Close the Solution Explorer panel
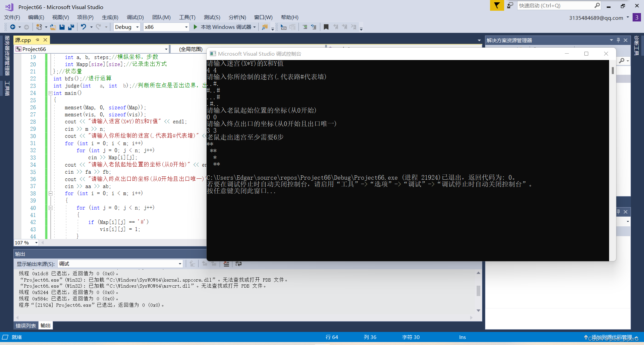The width and height of the screenshot is (644, 345). [x=626, y=40]
